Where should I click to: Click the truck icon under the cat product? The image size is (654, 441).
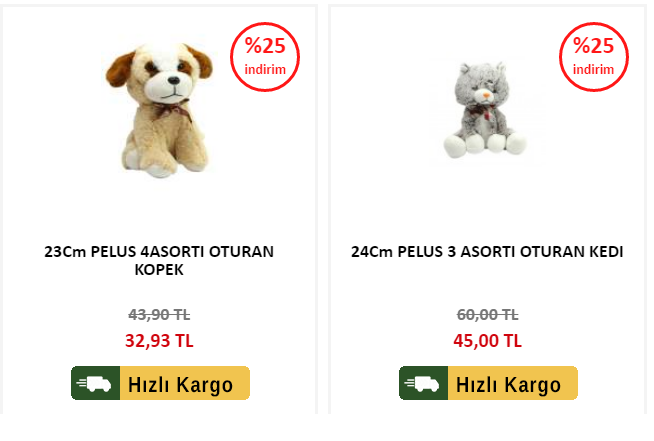click(423, 383)
